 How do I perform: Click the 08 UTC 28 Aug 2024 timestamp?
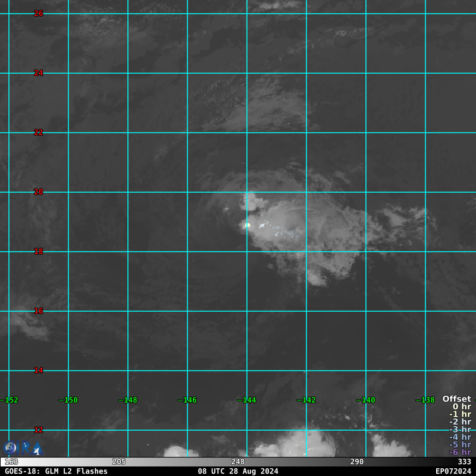238,471
